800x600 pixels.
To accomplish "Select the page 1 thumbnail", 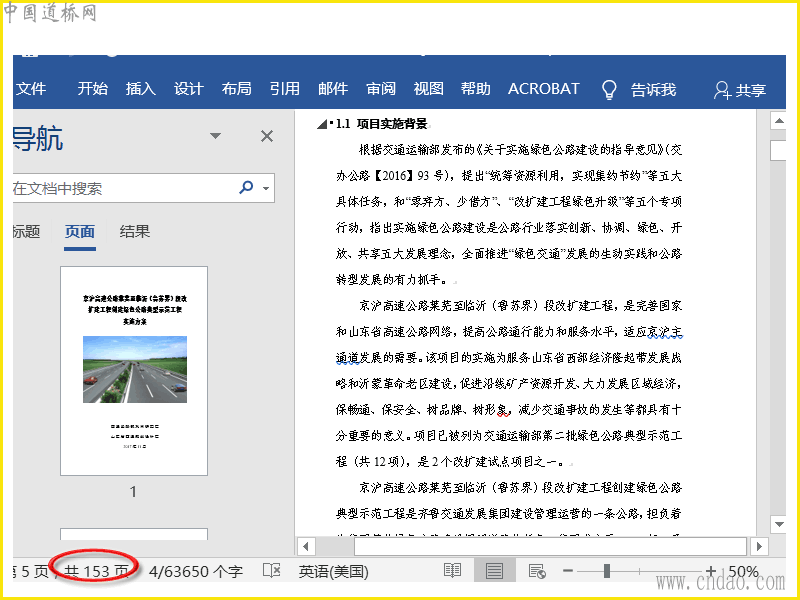I will click(134, 371).
